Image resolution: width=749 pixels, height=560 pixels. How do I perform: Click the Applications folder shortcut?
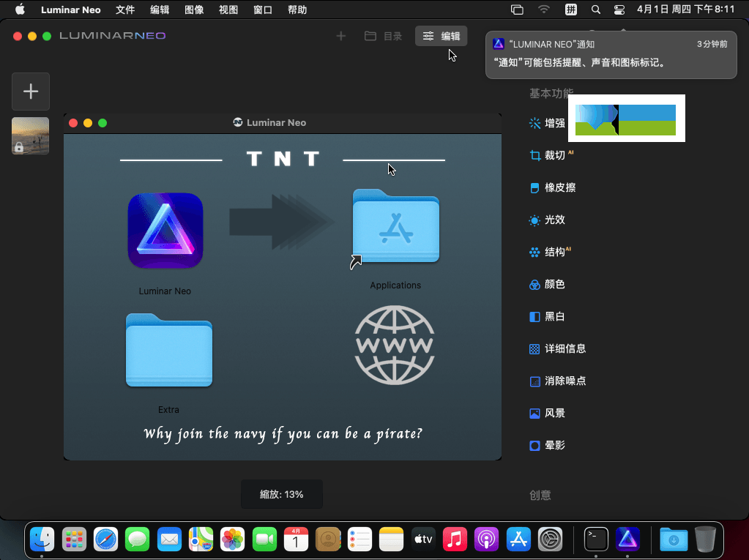[x=395, y=227]
